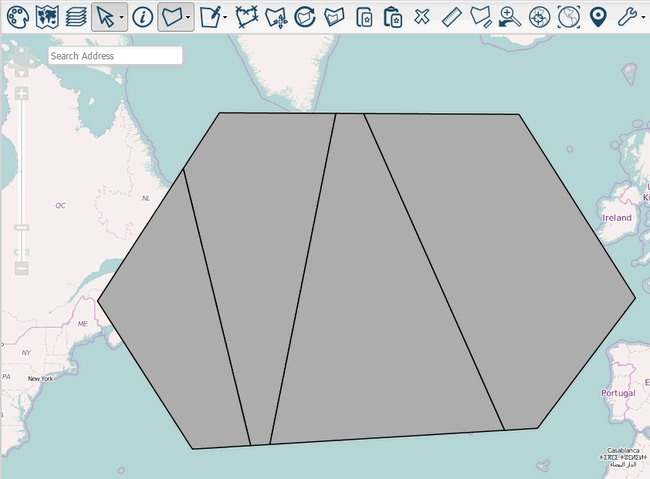Select the arrow pointer selection tool

click(105, 16)
